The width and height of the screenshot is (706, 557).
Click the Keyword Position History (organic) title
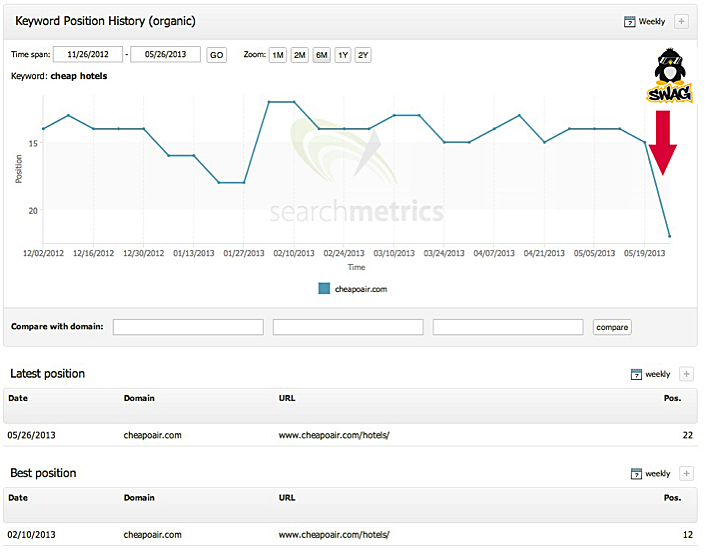coord(105,21)
